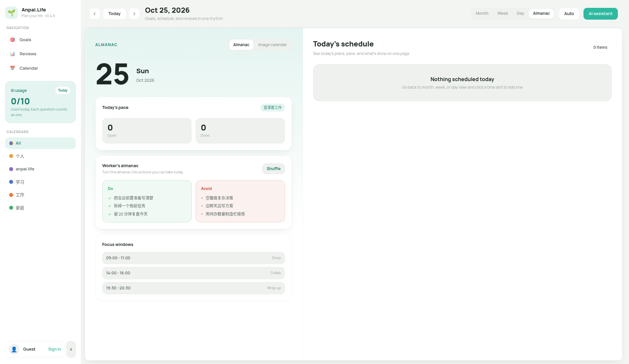This screenshot has width=629, height=364.
Task: Open the Image calendar tab
Action: [x=272, y=45]
